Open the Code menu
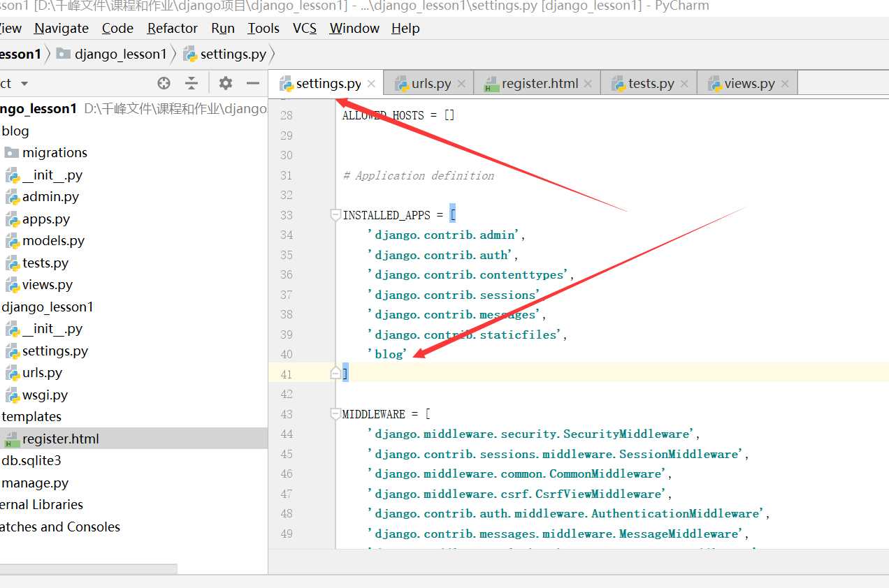This screenshot has height=588, width=889. (x=117, y=28)
